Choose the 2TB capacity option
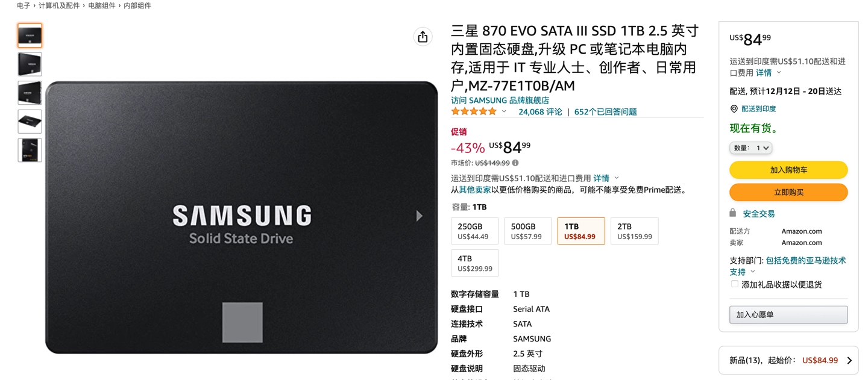Image resolution: width=868 pixels, height=380 pixels. coord(634,231)
